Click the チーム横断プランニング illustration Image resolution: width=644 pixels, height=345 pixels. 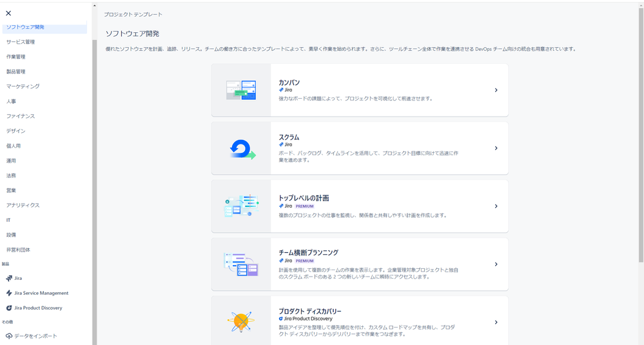pyautogui.click(x=241, y=264)
